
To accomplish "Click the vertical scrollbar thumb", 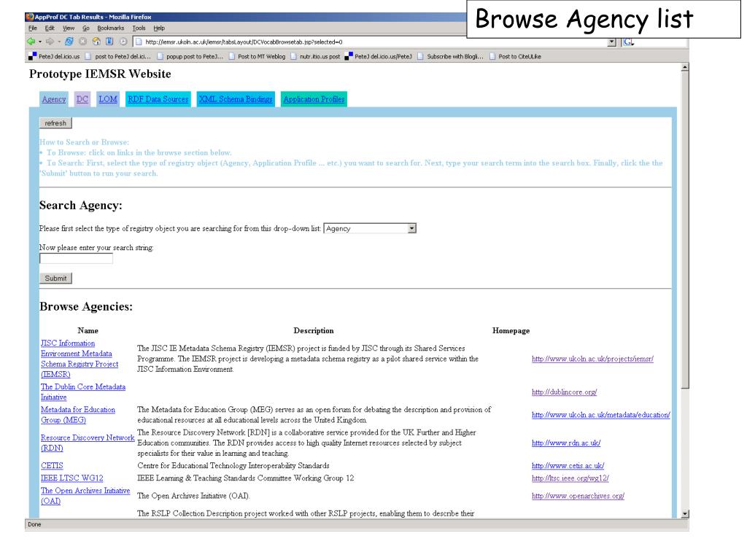I will click(684, 230).
